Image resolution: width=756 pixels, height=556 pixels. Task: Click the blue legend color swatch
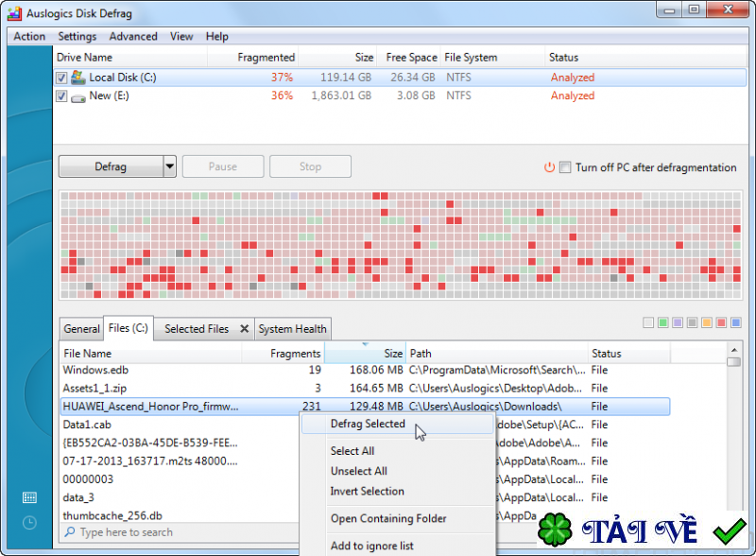coord(736,322)
